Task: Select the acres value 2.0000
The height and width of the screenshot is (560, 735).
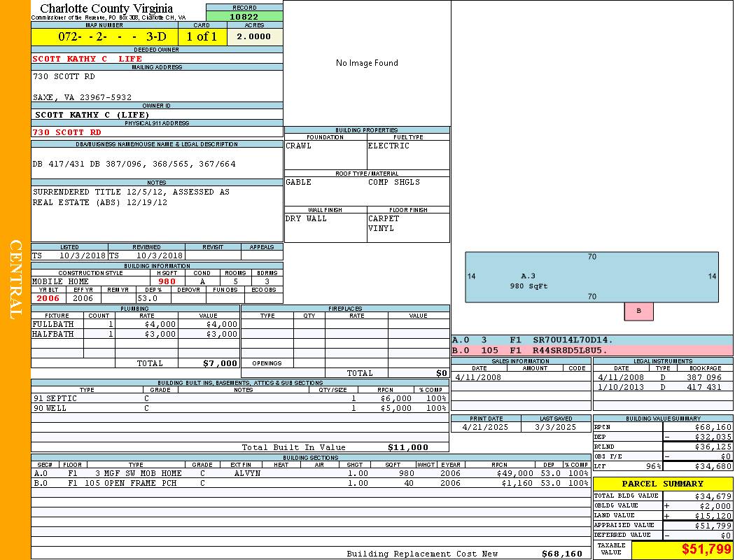Action: click(x=254, y=37)
